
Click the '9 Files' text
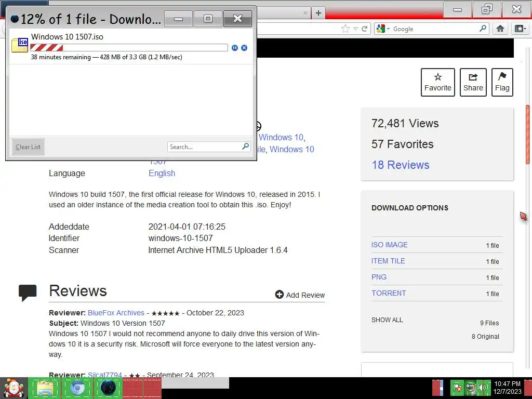coord(489,323)
